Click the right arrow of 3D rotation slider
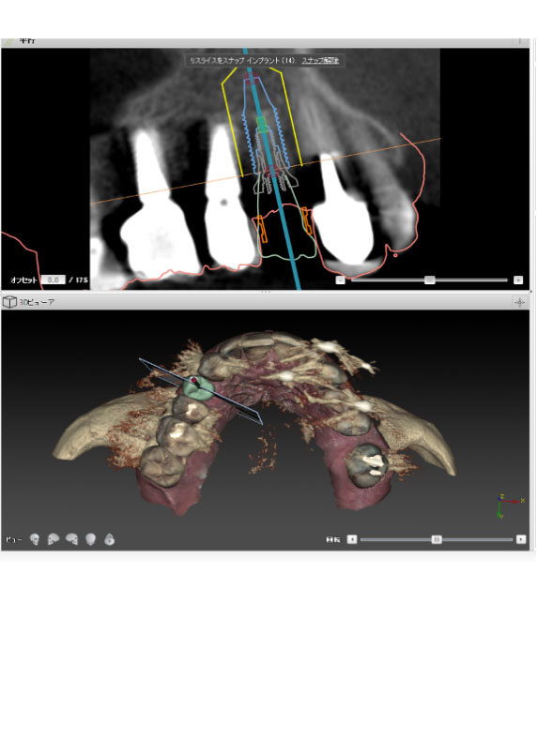The width and height of the screenshot is (537, 756). [x=521, y=539]
